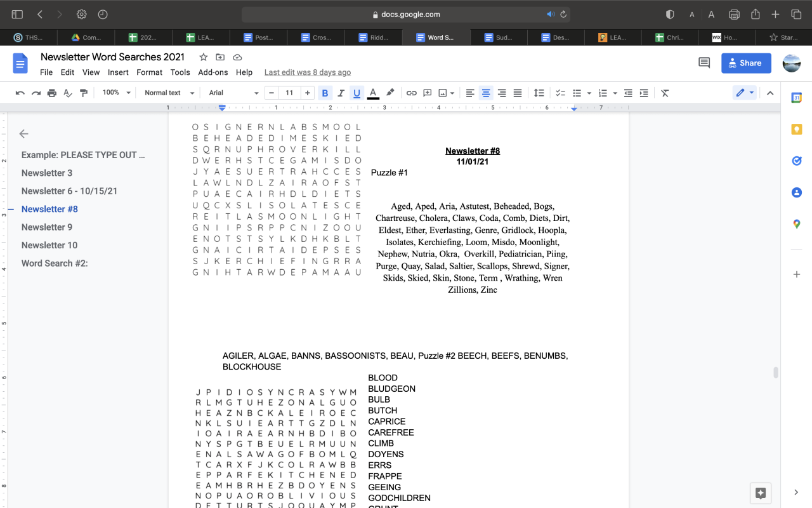Click the font size input field
This screenshot has height=508, width=812.
click(x=290, y=93)
